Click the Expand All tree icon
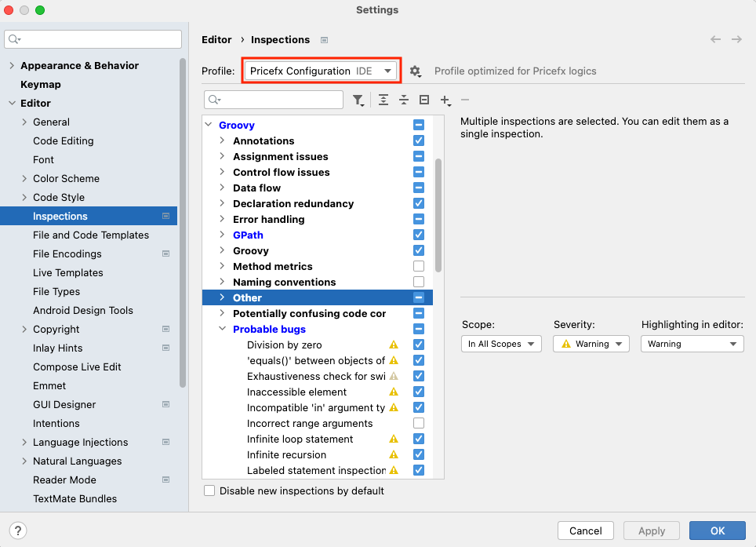 pyautogui.click(x=383, y=100)
